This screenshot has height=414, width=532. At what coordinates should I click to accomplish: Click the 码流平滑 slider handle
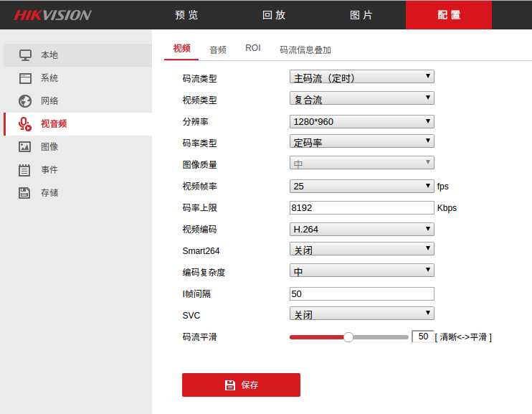(348, 337)
